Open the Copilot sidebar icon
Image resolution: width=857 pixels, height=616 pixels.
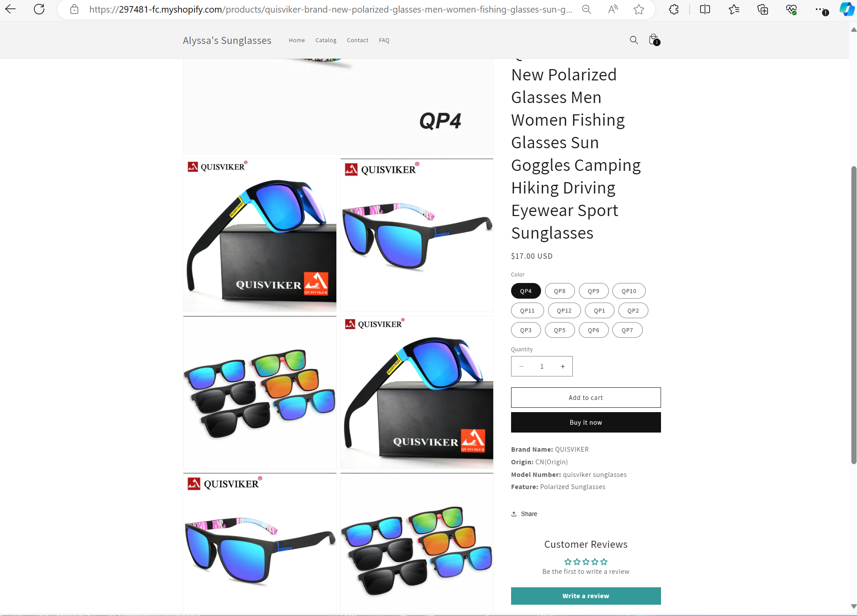tap(846, 9)
